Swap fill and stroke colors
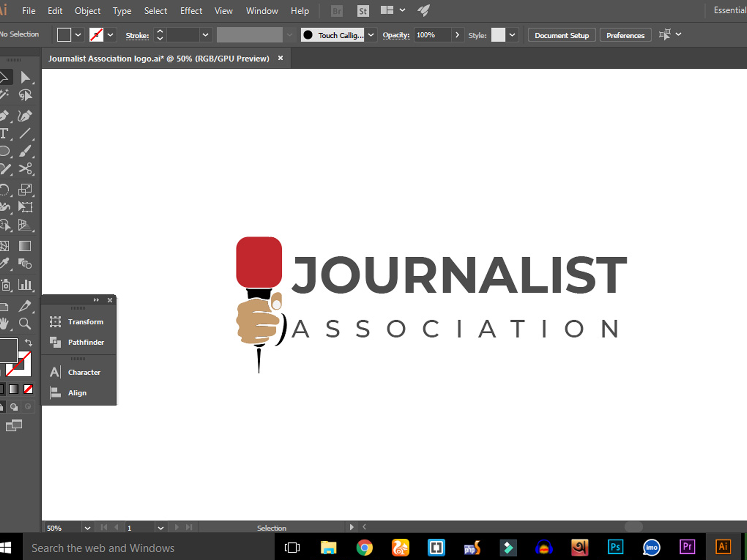 tap(28, 342)
